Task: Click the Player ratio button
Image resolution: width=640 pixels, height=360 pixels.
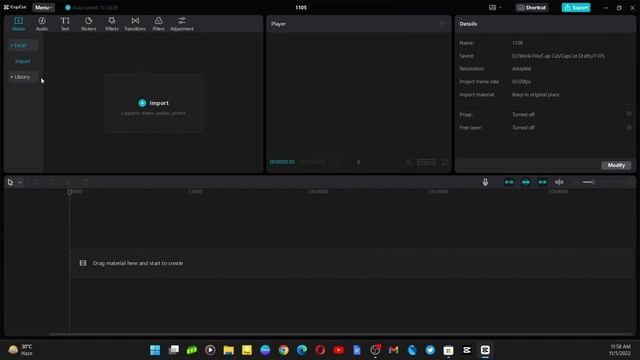Action: [426, 162]
